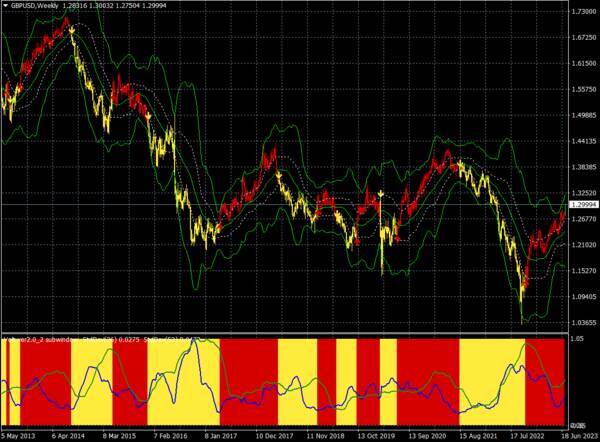The height and width of the screenshot is (442, 600).
Task: Click the 1.73000 price axis label
Action: [x=581, y=12]
